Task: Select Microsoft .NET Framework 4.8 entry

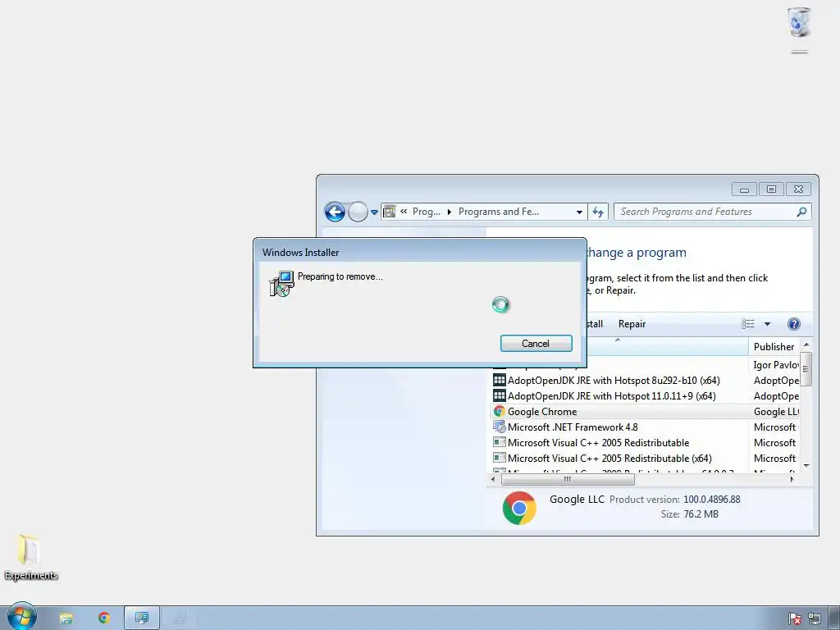Action: point(573,427)
